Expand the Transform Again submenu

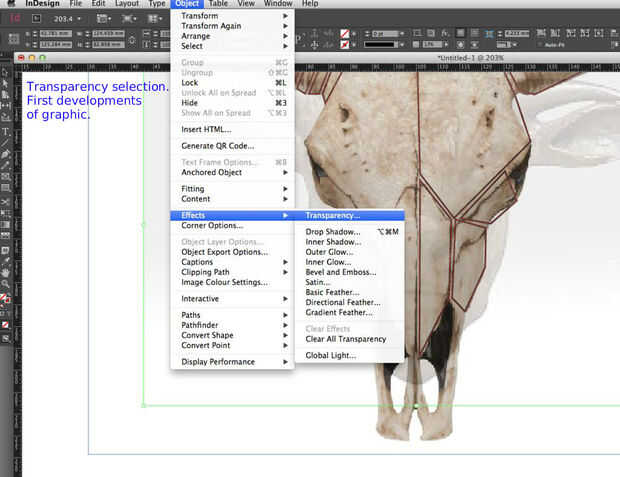point(232,26)
